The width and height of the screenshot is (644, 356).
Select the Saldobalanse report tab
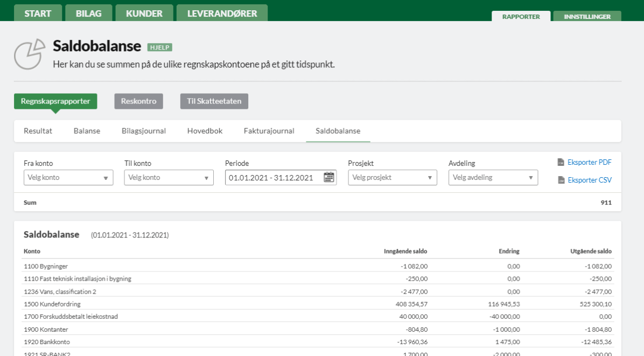[x=338, y=131]
